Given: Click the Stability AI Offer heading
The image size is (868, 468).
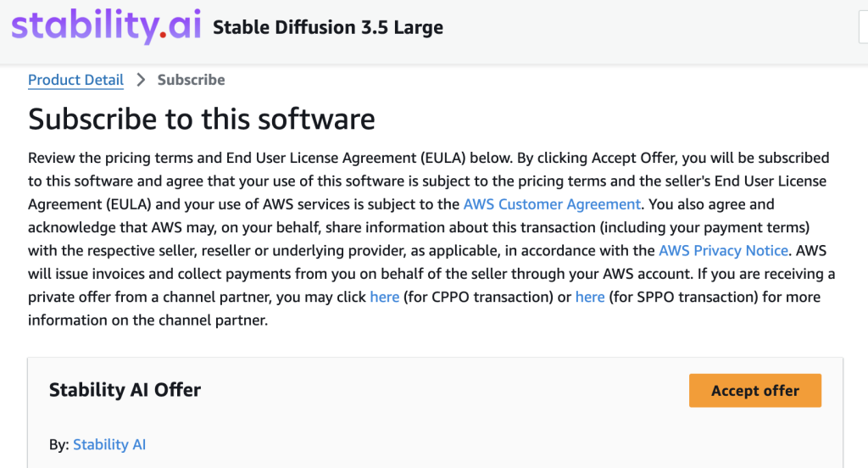Looking at the screenshot, I should coord(125,390).
